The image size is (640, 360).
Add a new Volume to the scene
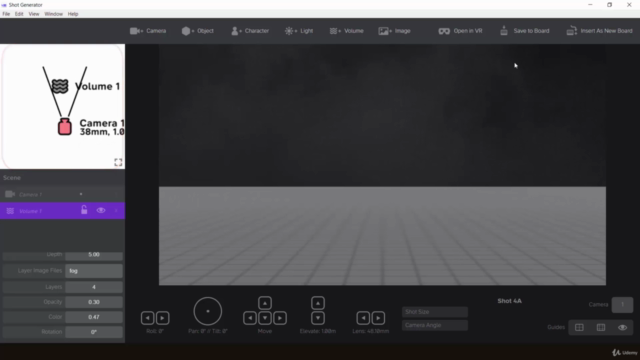pos(346,31)
